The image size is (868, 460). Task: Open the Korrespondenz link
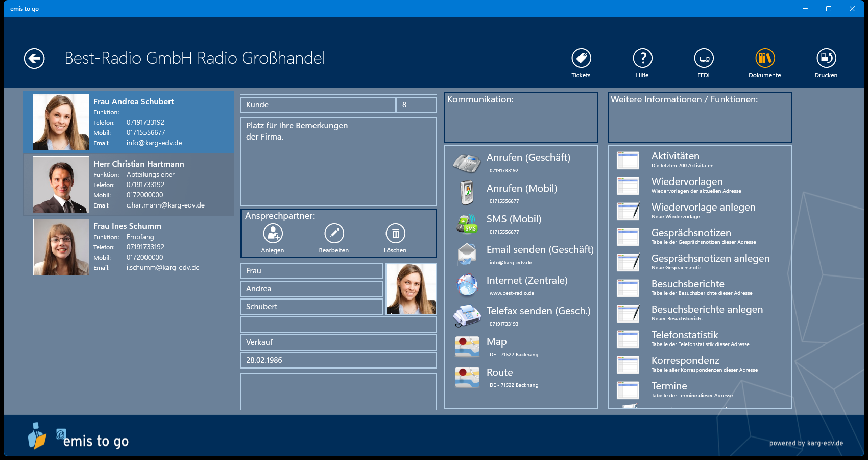point(685,361)
